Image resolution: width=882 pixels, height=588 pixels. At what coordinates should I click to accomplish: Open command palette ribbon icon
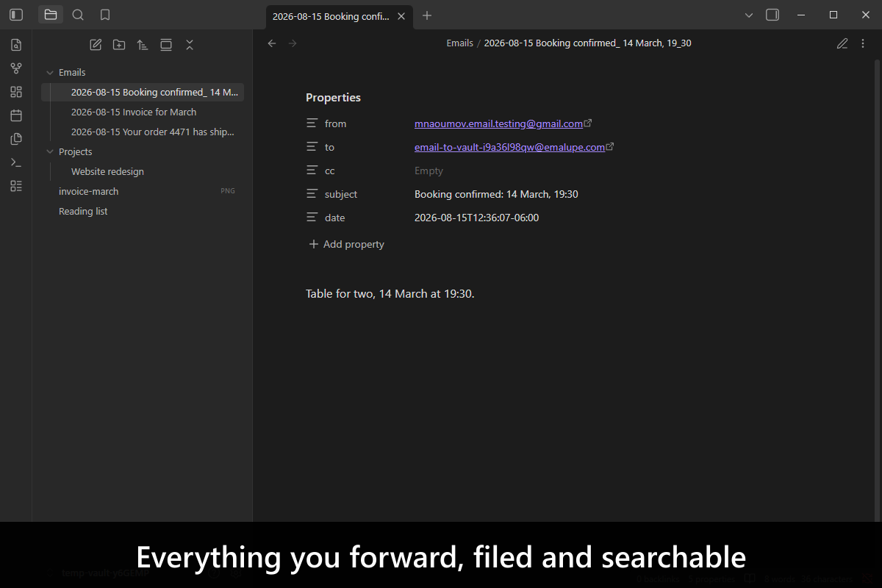click(x=16, y=162)
